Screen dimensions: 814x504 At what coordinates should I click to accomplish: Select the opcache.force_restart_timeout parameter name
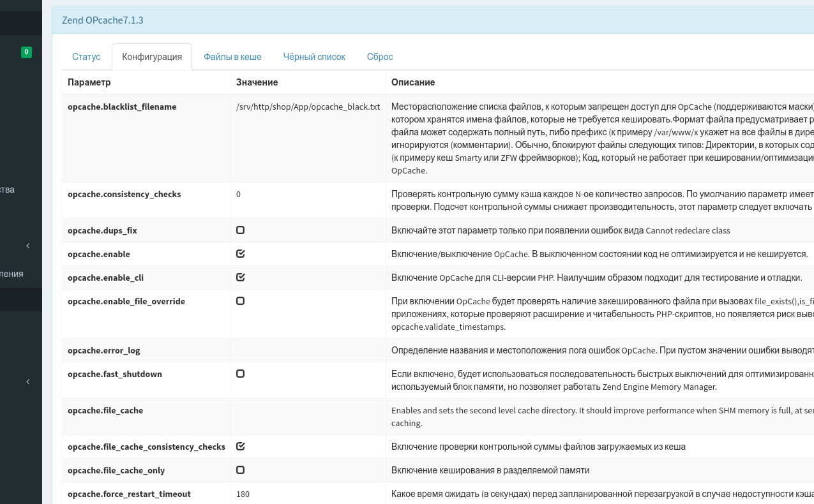tap(129, 494)
